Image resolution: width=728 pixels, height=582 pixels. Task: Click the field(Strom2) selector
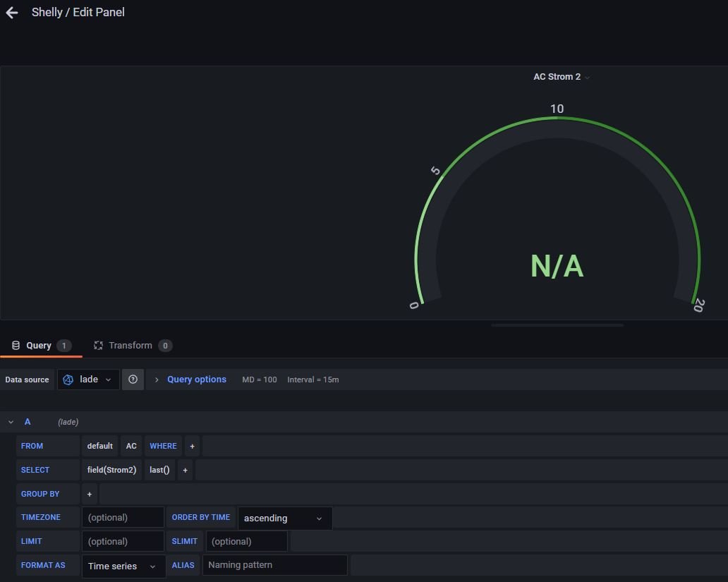(111, 470)
